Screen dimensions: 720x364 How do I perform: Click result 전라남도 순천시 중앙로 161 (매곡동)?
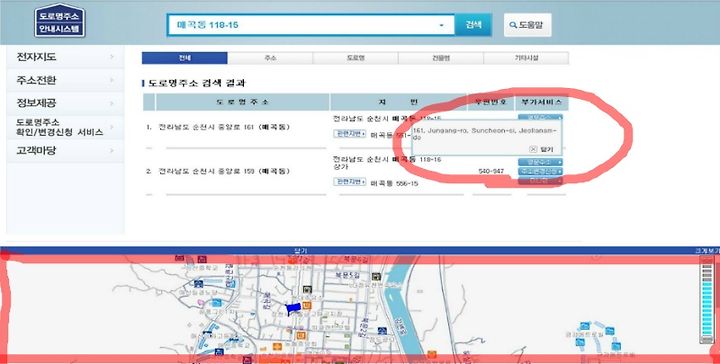(x=224, y=127)
